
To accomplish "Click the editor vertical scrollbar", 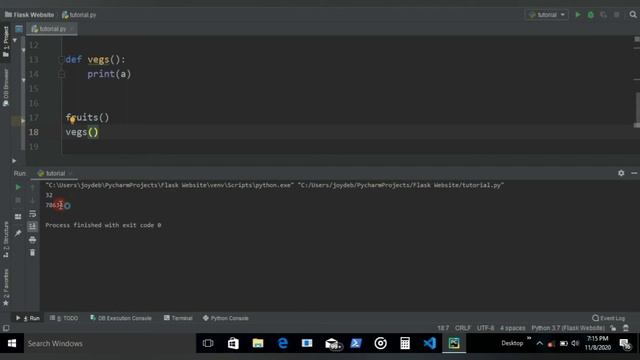I will tap(637, 109).
